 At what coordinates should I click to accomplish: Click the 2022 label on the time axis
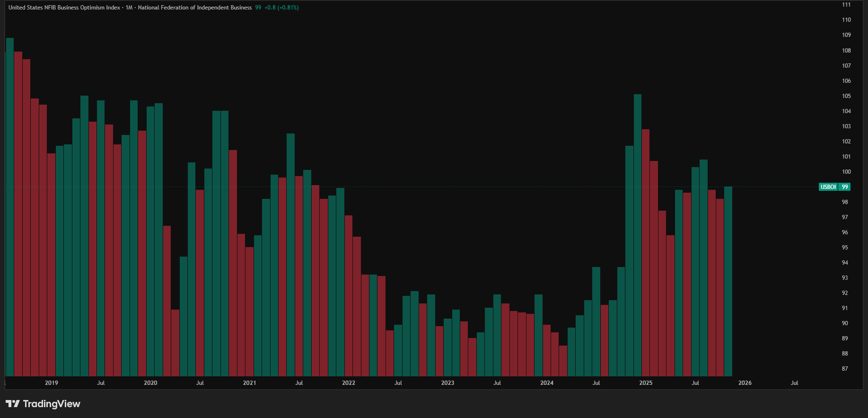pos(349,383)
